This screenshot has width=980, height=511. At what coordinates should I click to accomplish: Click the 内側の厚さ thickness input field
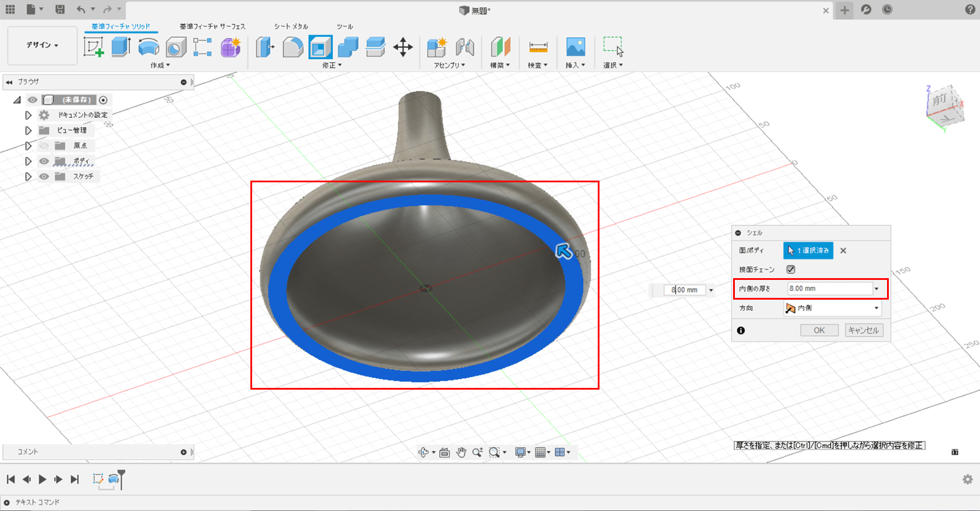click(829, 289)
